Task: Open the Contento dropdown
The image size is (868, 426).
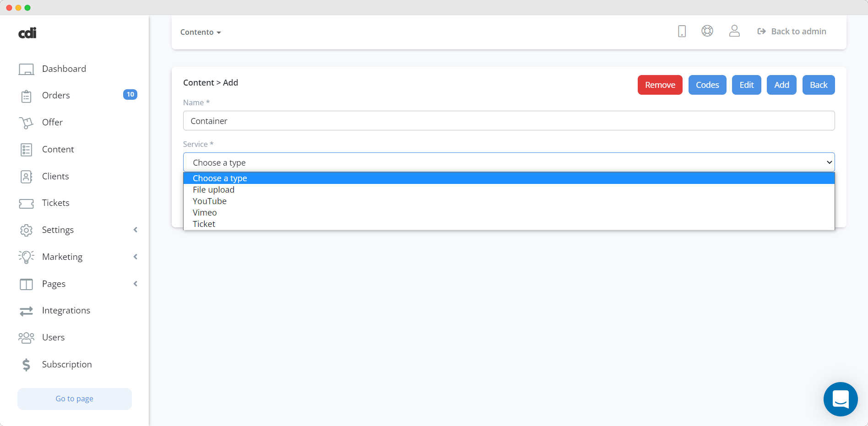Action: [x=201, y=32]
